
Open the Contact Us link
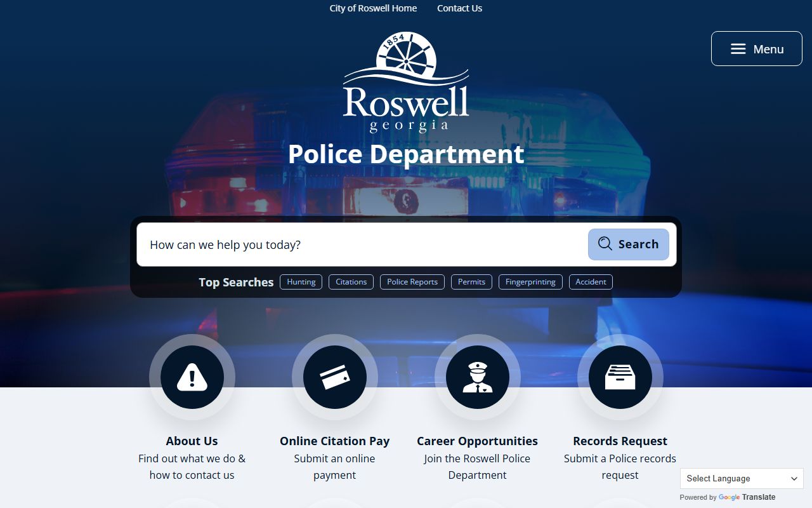pos(459,8)
